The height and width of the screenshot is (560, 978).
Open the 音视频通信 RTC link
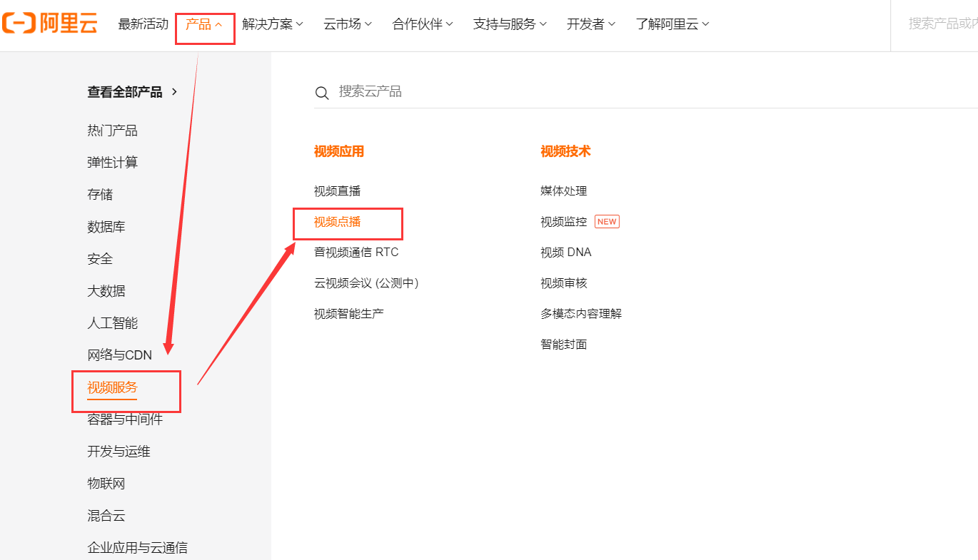coord(355,252)
